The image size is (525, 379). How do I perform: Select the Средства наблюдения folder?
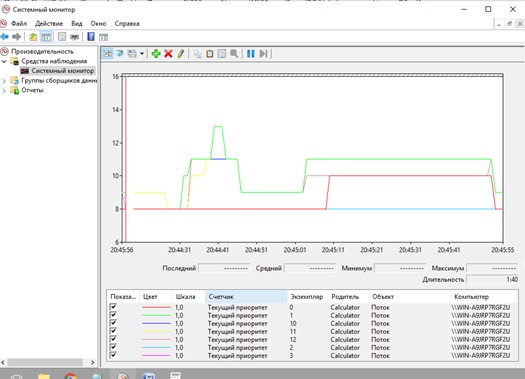tap(54, 61)
